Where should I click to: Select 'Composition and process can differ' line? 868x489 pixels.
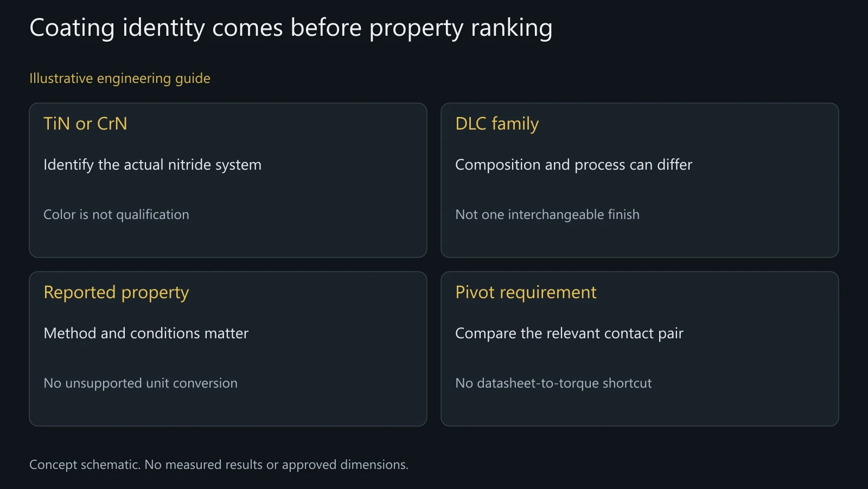[574, 165]
